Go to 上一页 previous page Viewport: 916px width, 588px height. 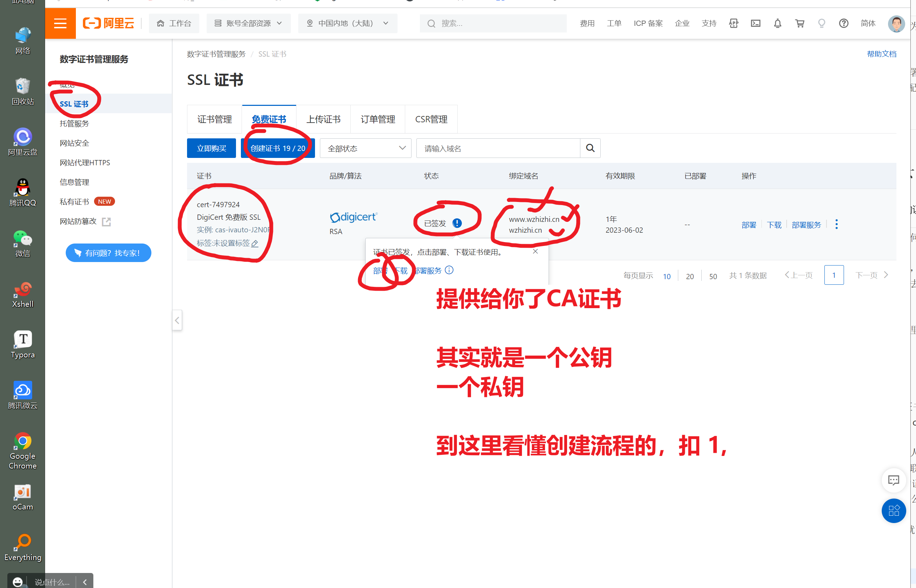(798, 275)
